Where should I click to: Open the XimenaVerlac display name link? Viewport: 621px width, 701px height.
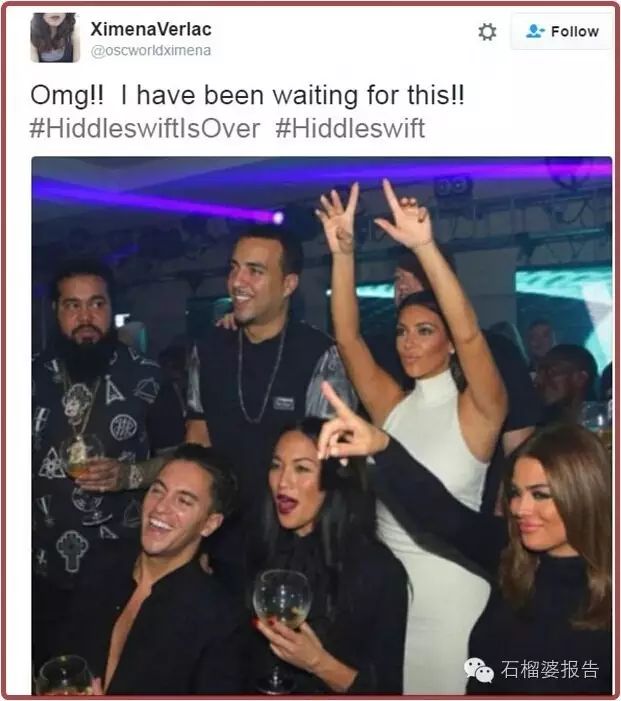(x=151, y=30)
